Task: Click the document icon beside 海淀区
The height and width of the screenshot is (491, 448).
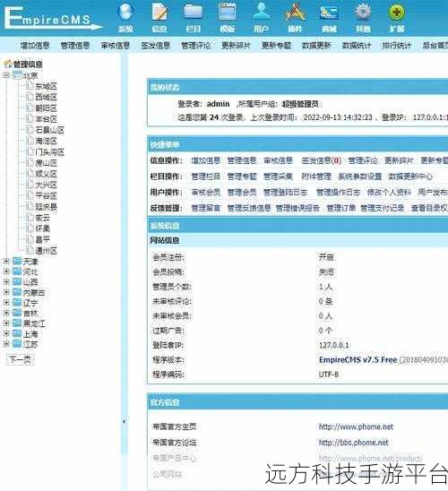Action: coord(30,141)
